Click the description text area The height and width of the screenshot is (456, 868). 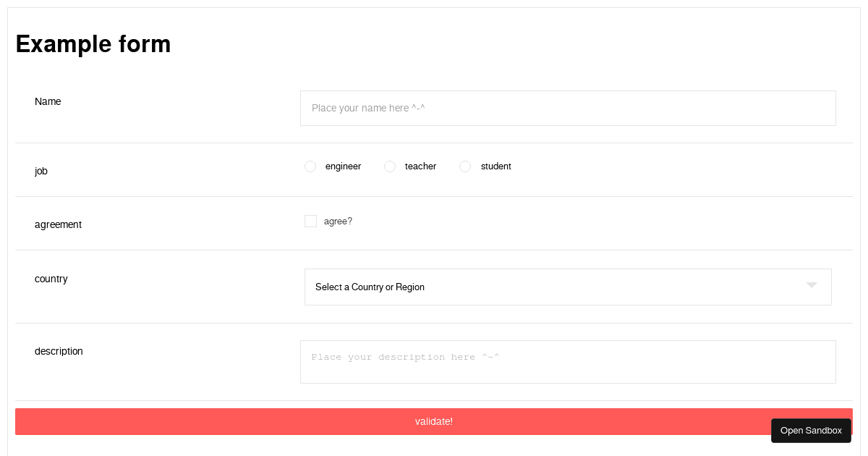tap(568, 361)
